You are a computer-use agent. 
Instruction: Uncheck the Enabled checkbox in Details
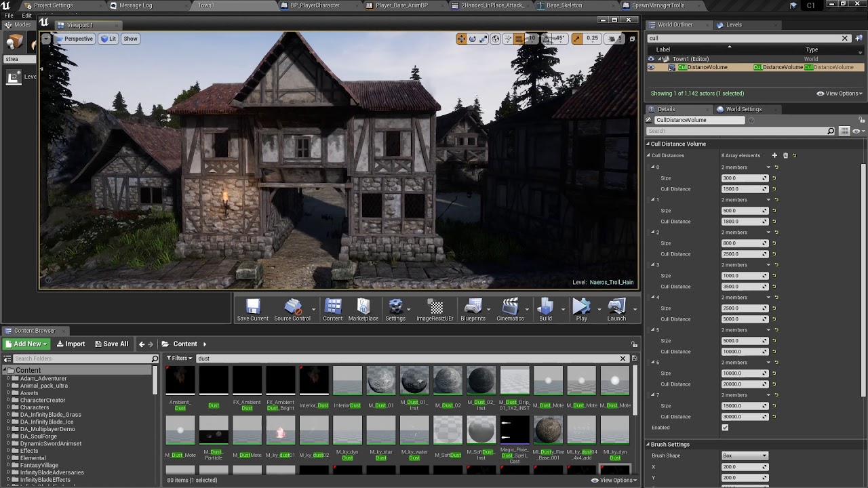click(x=725, y=428)
